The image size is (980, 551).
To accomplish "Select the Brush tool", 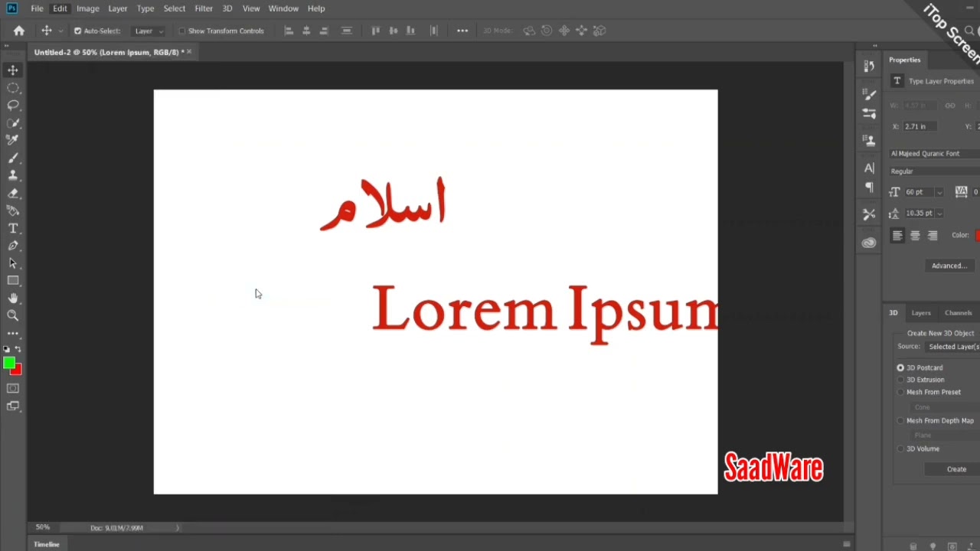I will click(x=13, y=158).
